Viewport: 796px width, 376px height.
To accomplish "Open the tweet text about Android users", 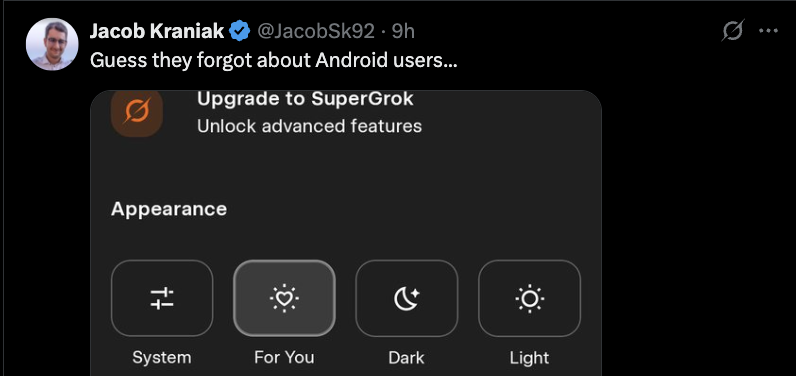I will 274,60.
